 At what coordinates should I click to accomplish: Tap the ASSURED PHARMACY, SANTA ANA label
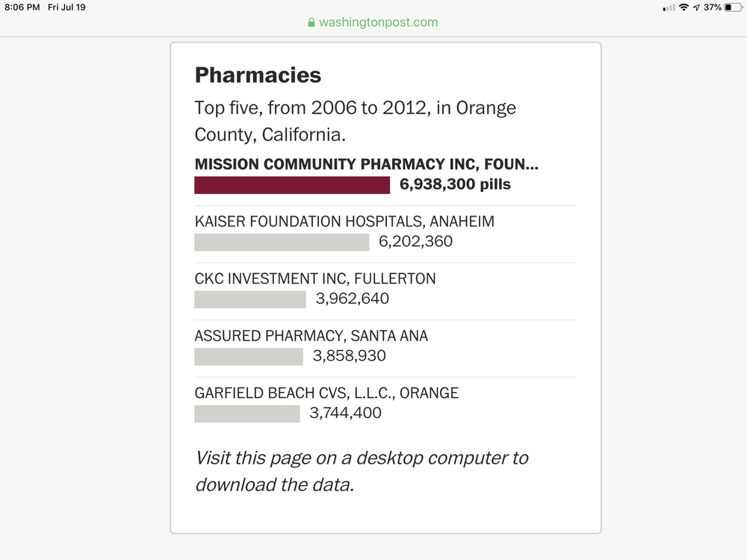311,336
